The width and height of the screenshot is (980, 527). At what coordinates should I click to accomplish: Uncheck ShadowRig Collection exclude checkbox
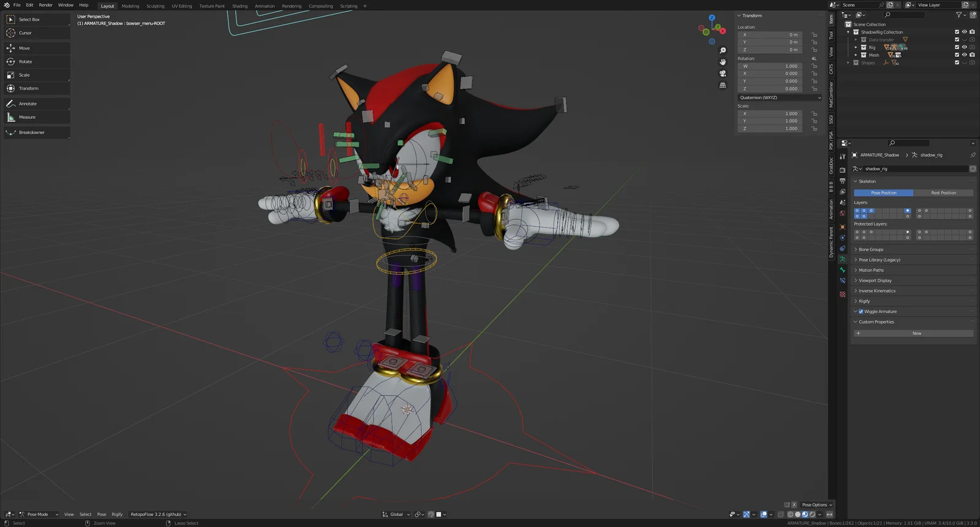tap(957, 32)
